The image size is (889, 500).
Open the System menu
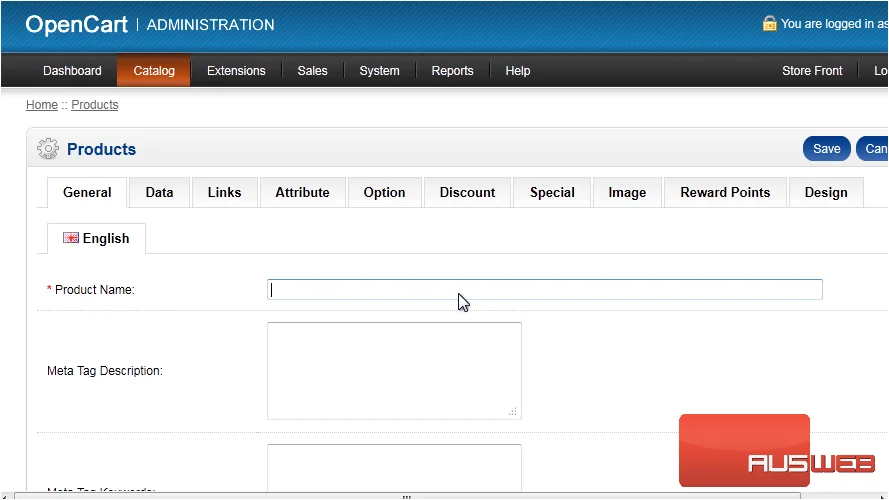tap(379, 71)
